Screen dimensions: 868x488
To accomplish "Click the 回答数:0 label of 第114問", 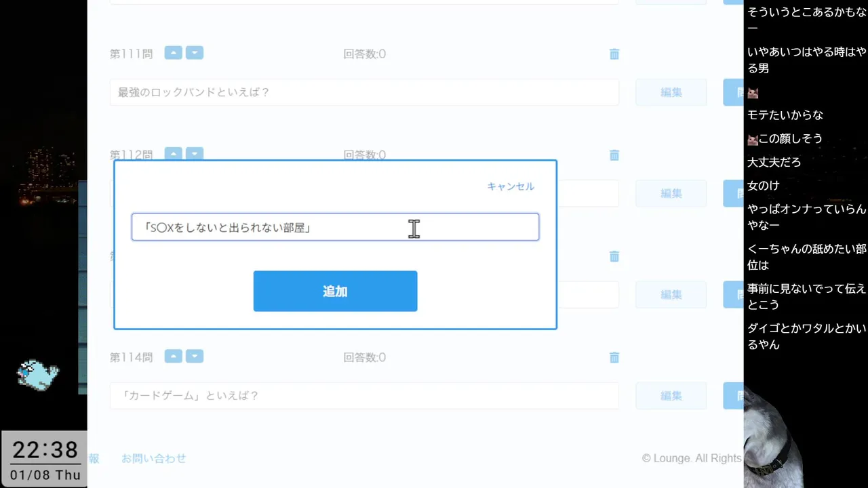I will tap(364, 357).
